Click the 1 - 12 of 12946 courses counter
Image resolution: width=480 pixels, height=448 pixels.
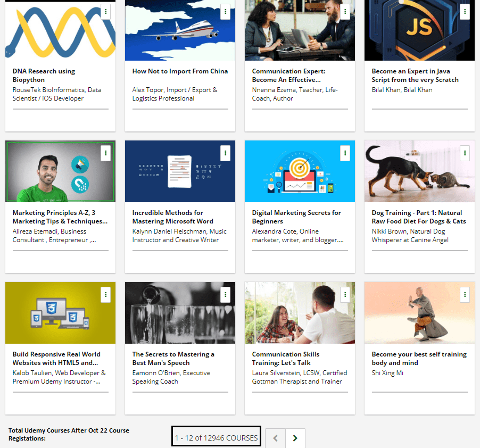[216, 438]
